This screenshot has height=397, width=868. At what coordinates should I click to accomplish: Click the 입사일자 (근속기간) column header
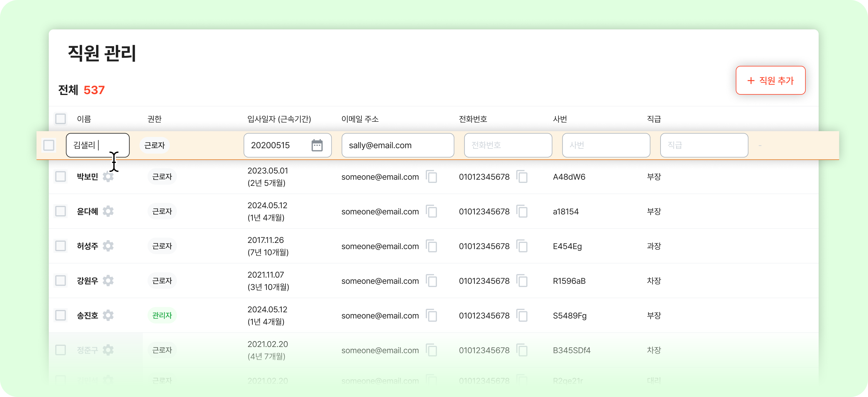point(279,119)
